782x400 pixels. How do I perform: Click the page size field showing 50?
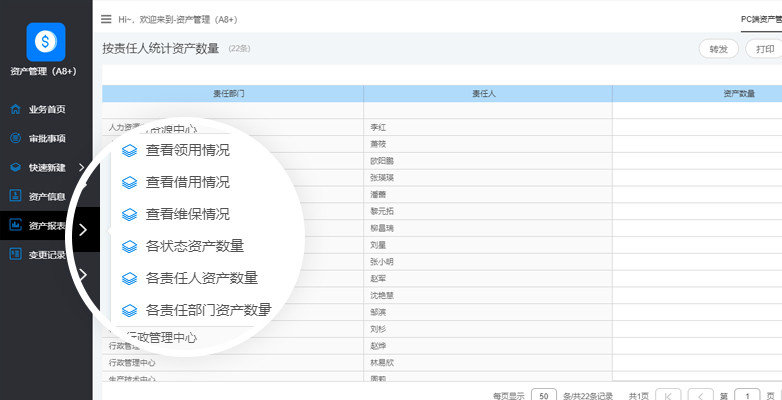[x=544, y=395]
